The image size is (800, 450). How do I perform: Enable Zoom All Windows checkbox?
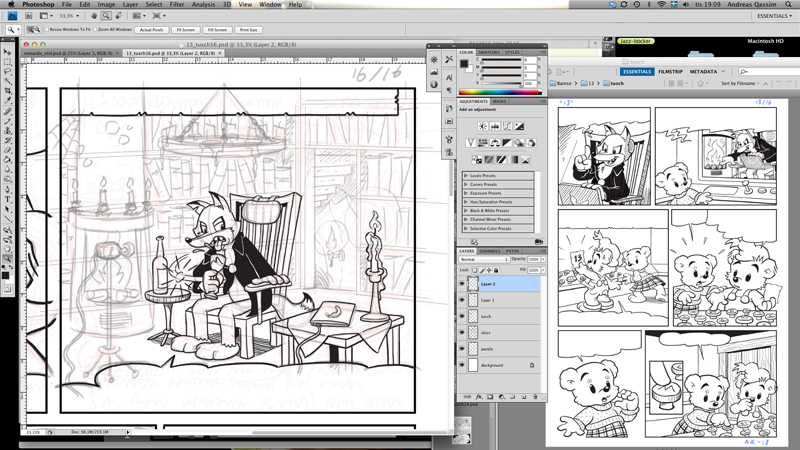click(x=95, y=30)
